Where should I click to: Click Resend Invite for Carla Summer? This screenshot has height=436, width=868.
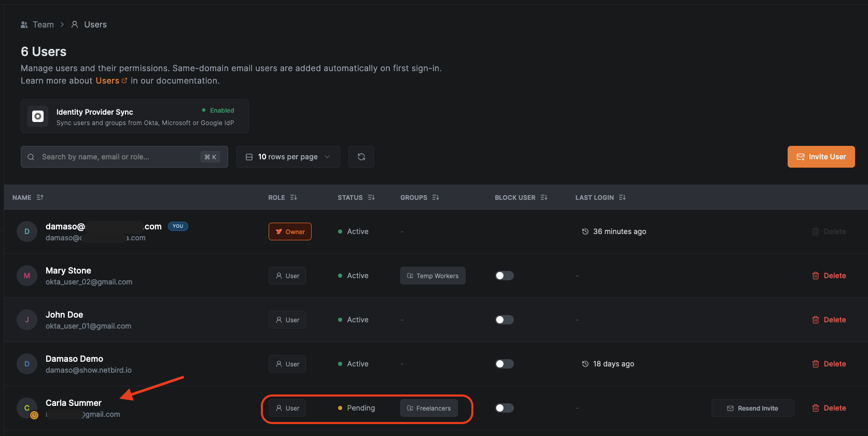point(752,408)
